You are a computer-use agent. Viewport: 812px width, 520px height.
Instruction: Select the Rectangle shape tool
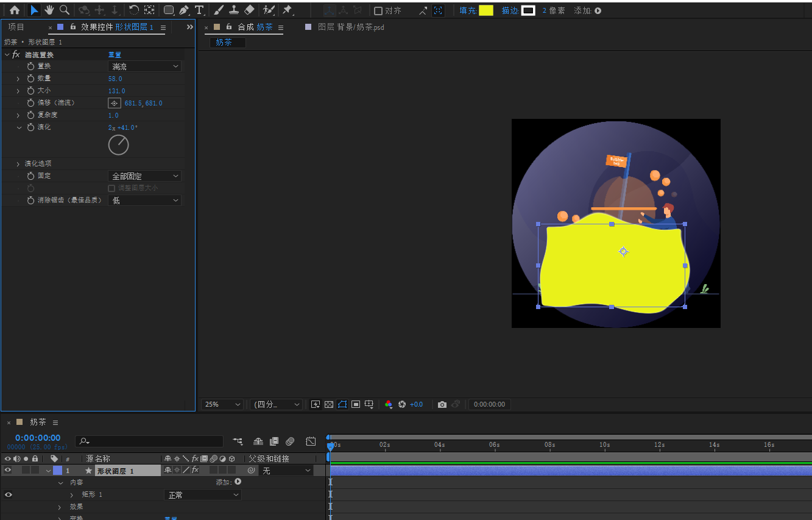pyautogui.click(x=169, y=10)
